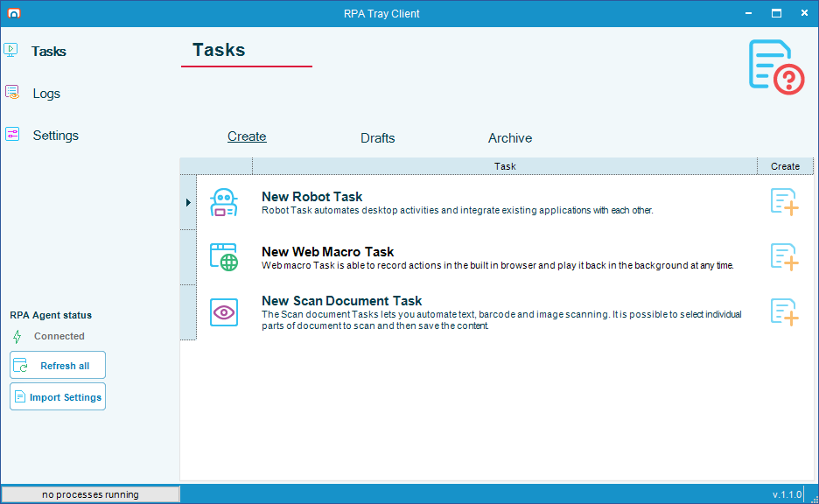Viewport: 819px width, 504px height.
Task: Click the RPA Agent status label
Action: pyautogui.click(x=51, y=316)
